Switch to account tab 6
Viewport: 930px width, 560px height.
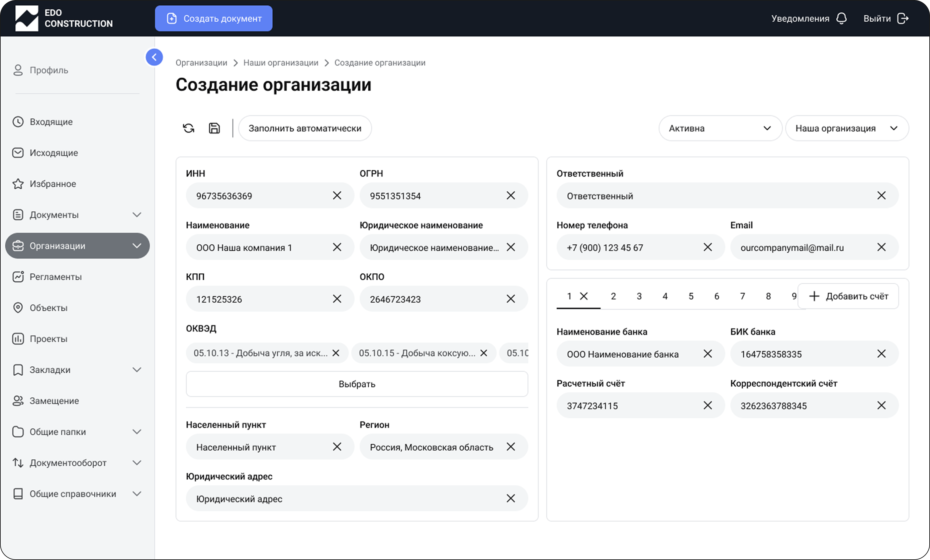coord(717,296)
